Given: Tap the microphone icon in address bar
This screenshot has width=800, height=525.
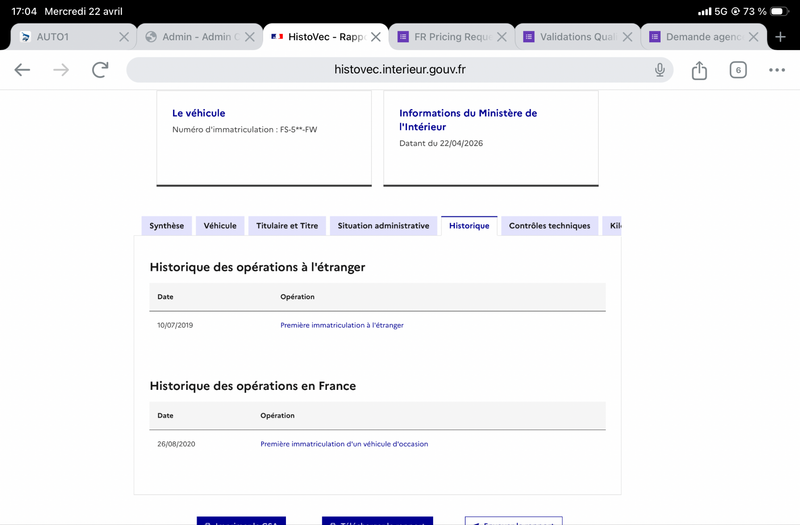Looking at the screenshot, I should tap(660, 70).
